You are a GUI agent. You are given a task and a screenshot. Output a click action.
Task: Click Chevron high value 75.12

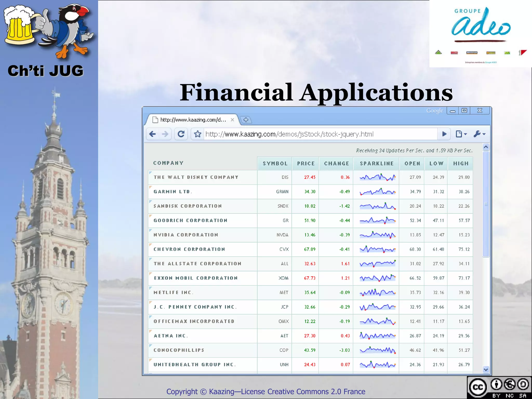(464, 249)
